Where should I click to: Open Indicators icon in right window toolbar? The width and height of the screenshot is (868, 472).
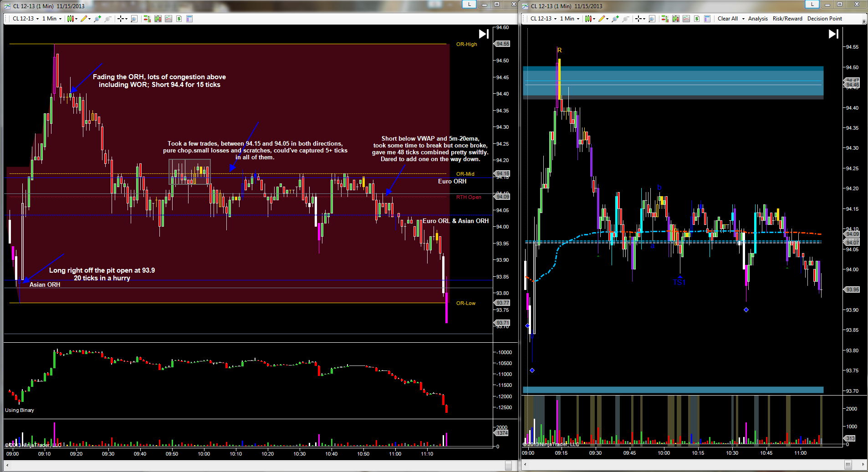pos(676,19)
